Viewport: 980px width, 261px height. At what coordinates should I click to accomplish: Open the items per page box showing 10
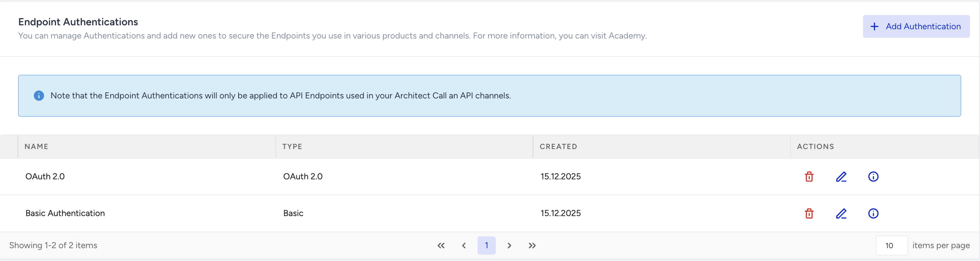(891, 245)
